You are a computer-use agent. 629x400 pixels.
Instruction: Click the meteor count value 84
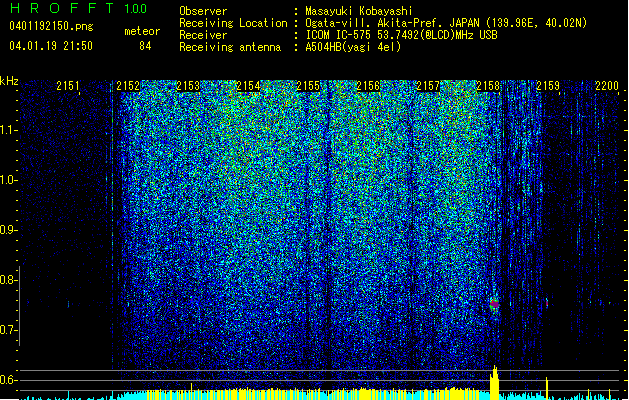click(x=145, y=46)
